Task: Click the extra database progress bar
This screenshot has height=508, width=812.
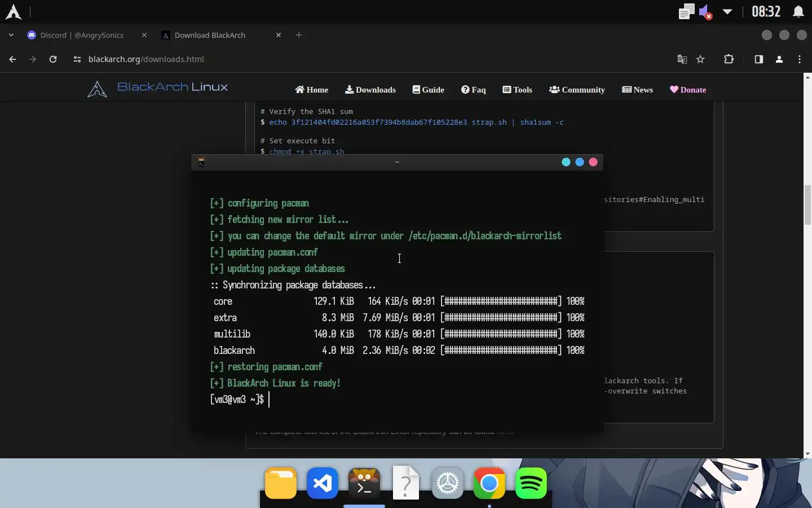Action: (x=501, y=318)
